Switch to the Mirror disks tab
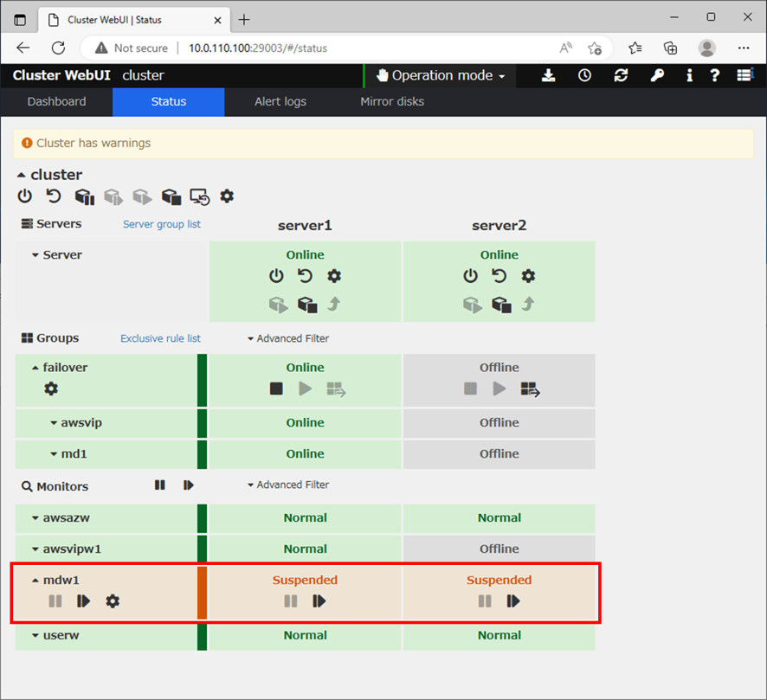Viewport: 767px width, 700px height. (x=391, y=101)
